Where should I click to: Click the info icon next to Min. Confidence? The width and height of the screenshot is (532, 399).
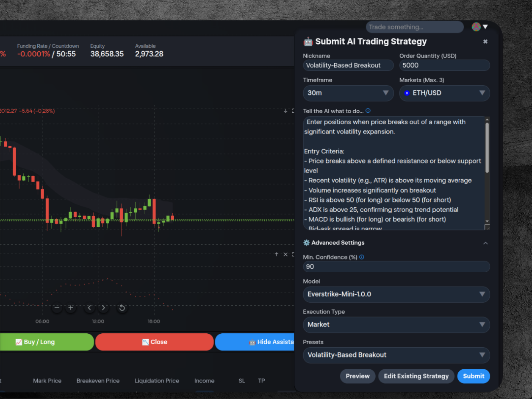tap(361, 257)
